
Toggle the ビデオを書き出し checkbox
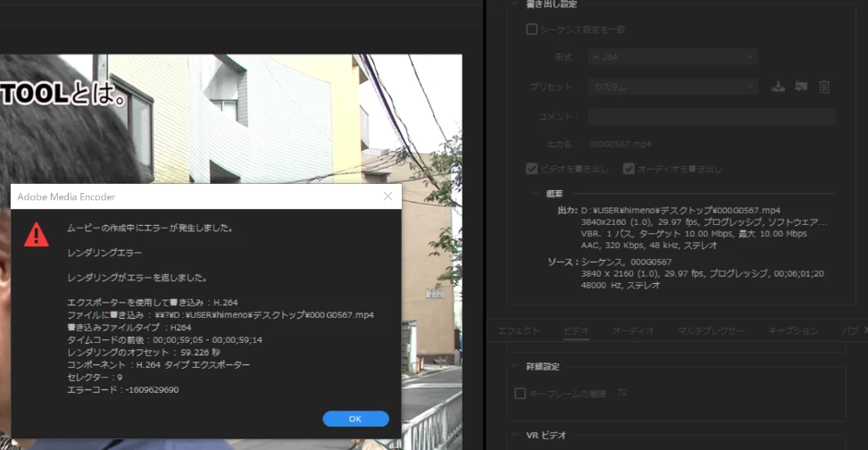pyautogui.click(x=531, y=169)
